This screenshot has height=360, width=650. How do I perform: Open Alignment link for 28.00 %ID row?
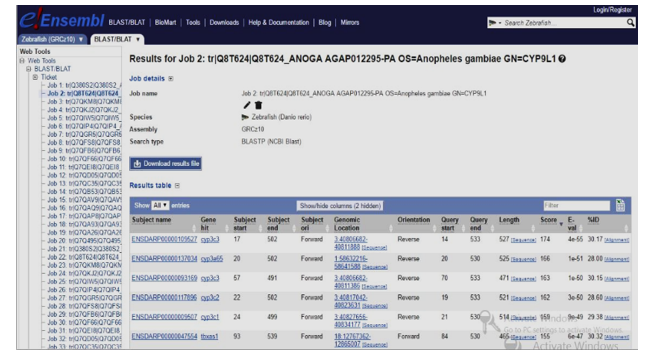coord(617,260)
